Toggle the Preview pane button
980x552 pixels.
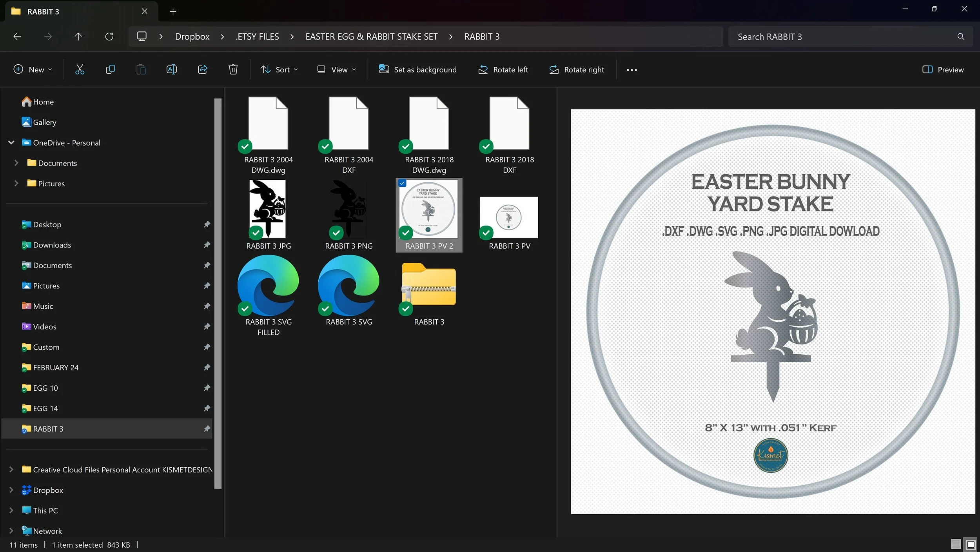pos(942,69)
